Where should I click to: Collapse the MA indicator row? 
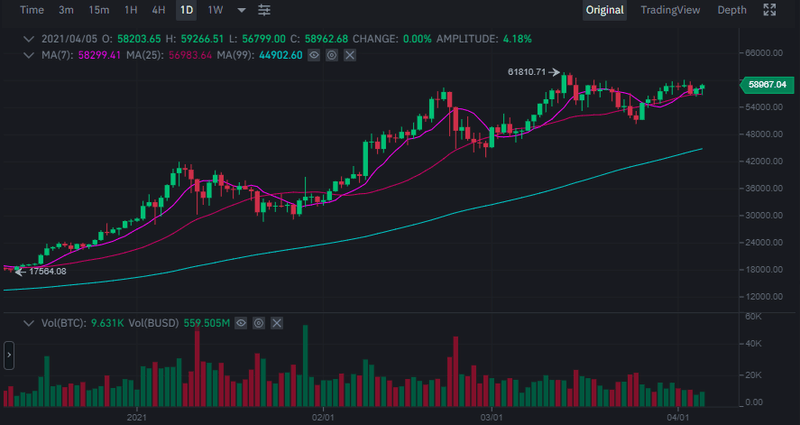pyautogui.click(x=30, y=55)
